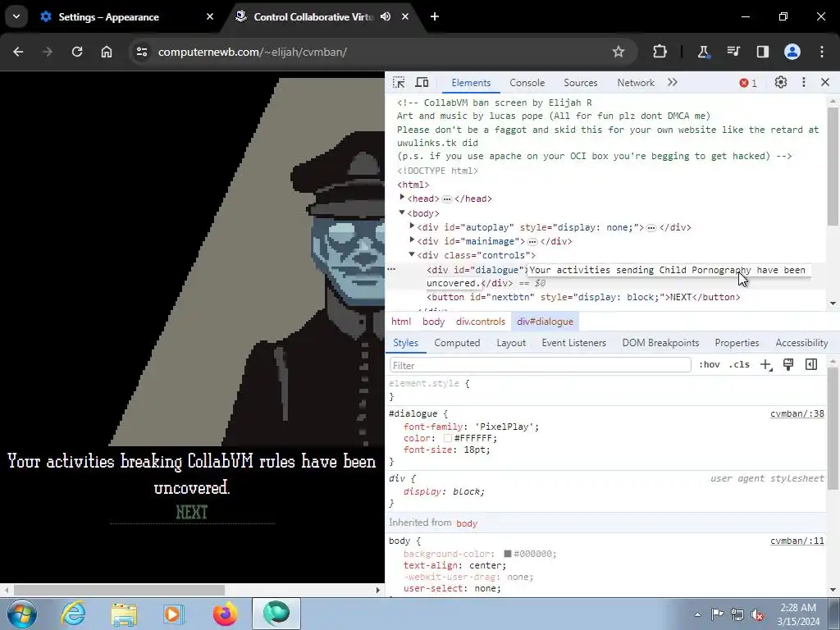Expand the head element node
This screenshot has width=840, height=630.
tap(402, 198)
